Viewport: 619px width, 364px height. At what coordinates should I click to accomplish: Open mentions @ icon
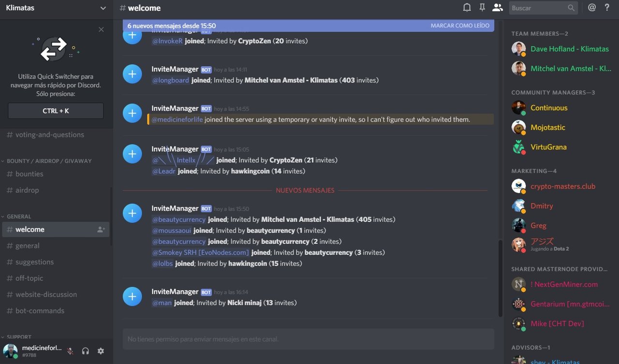click(x=592, y=8)
